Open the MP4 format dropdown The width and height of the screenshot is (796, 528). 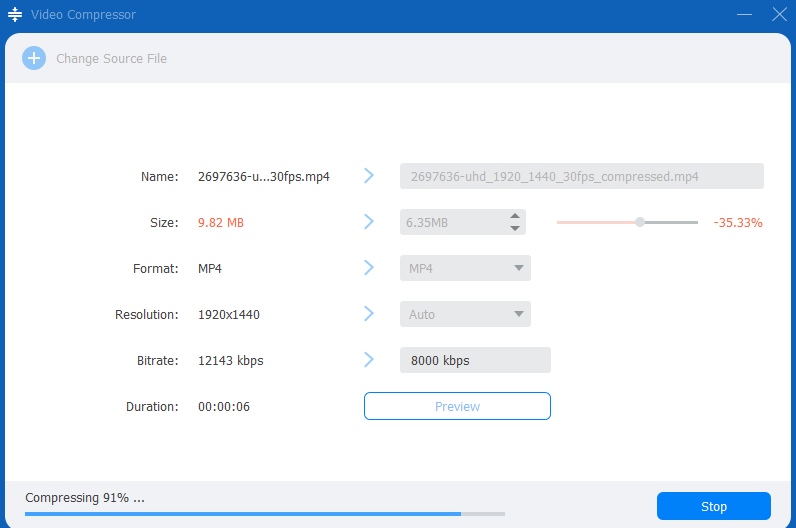coord(465,268)
